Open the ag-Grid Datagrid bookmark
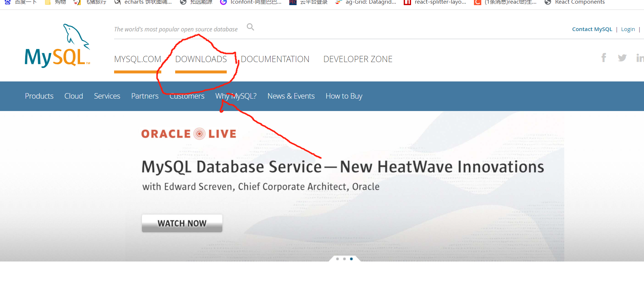 pyautogui.click(x=366, y=2)
